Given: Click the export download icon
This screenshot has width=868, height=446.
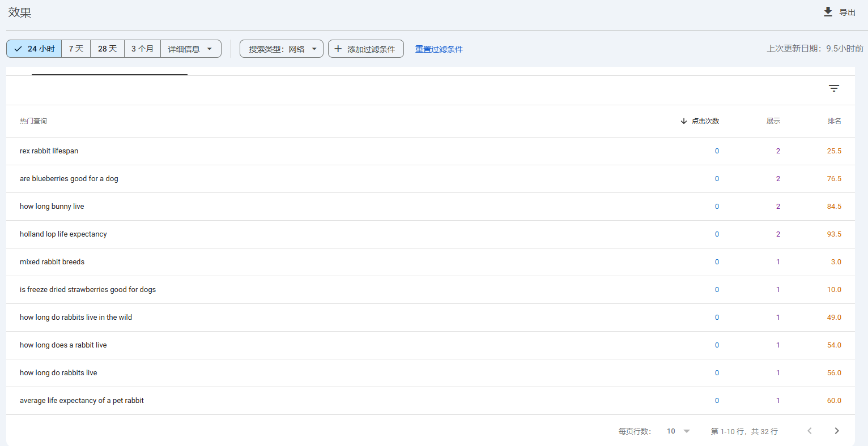Looking at the screenshot, I should (x=828, y=12).
